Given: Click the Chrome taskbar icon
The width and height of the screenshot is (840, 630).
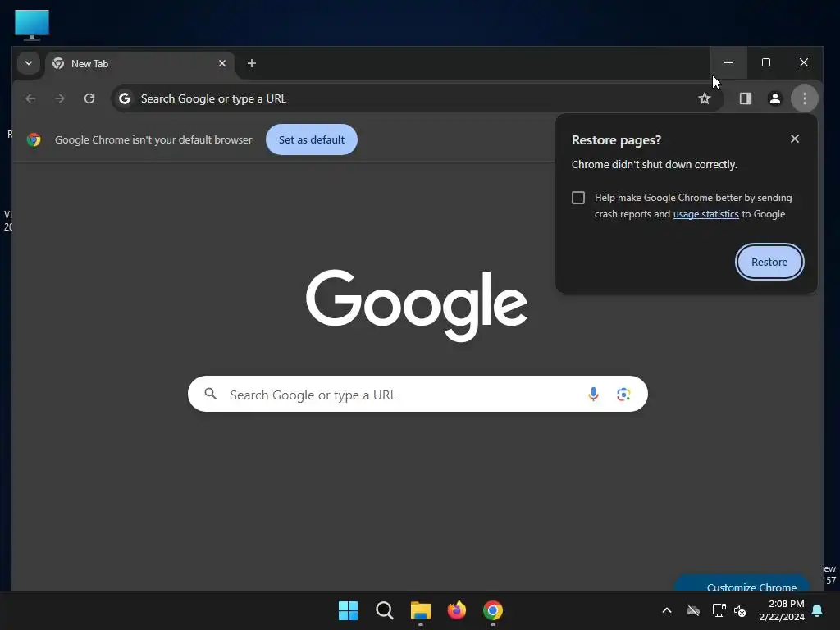Looking at the screenshot, I should (x=493, y=610).
